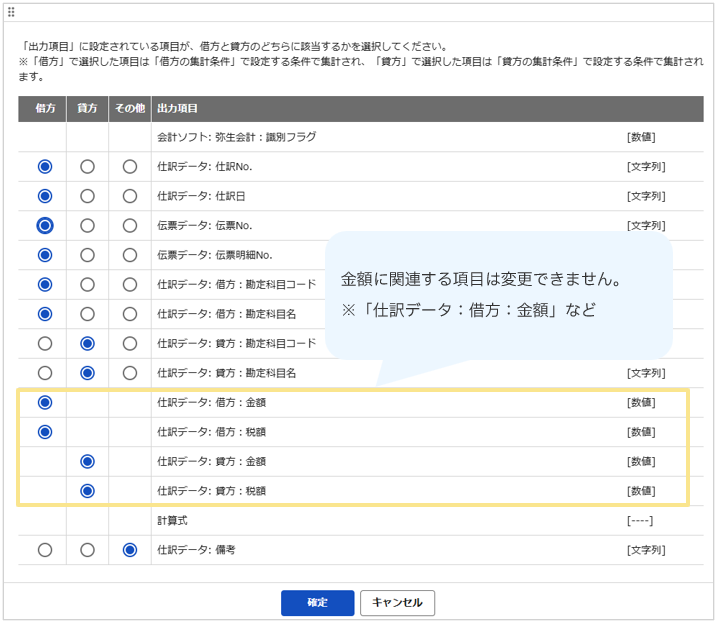Click the 貸方 column header
719x622 pixels.
click(x=87, y=109)
